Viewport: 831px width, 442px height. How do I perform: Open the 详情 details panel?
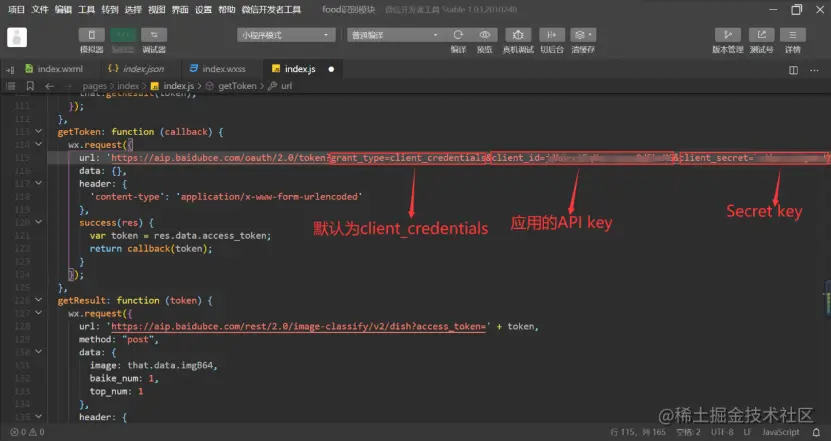(793, 35)
